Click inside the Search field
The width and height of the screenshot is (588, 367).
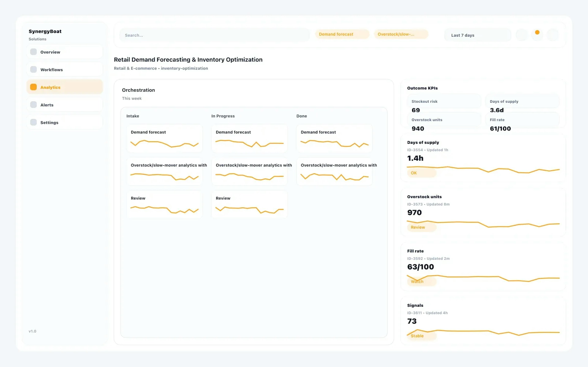[x=214, y=35]
